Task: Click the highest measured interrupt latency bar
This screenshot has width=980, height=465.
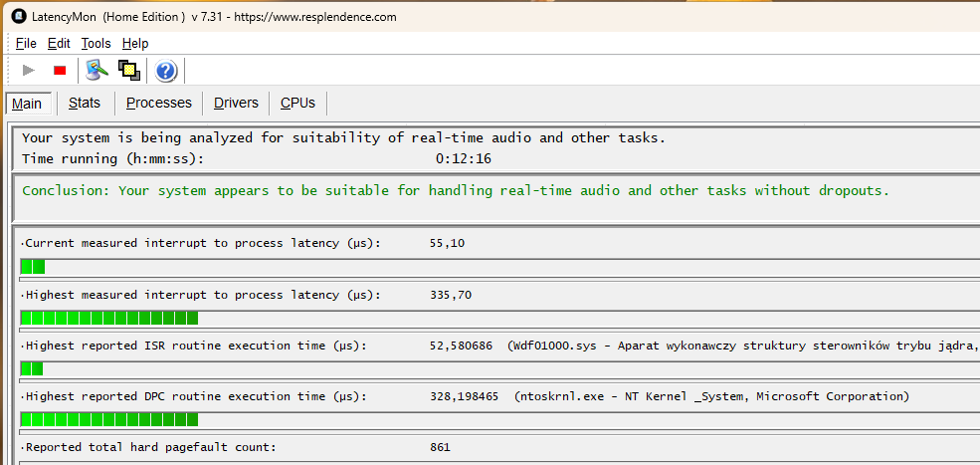Action: click(109, 318)
